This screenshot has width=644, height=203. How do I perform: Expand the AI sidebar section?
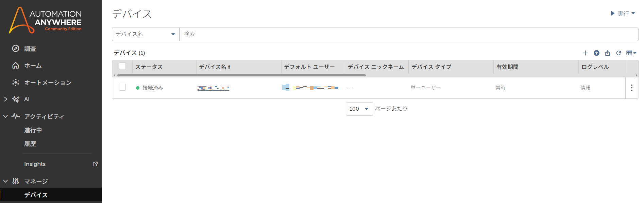pos(5,99)
